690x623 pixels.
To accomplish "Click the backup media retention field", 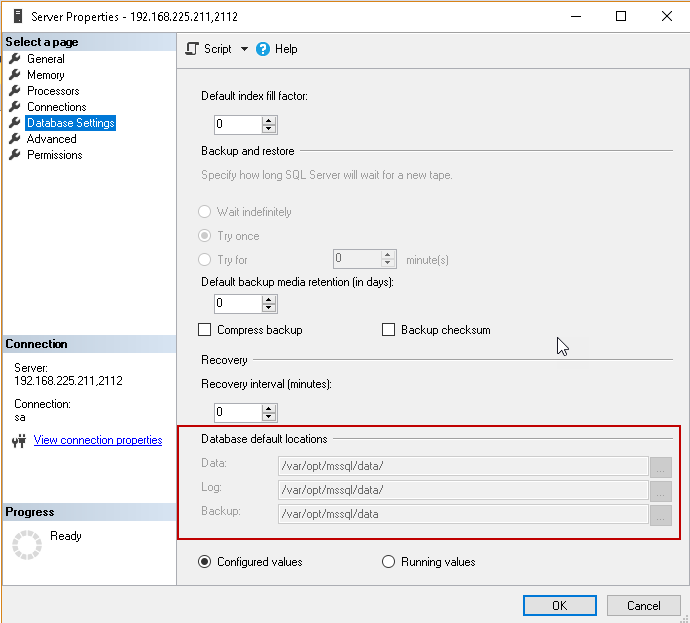I will coord(238,304).
